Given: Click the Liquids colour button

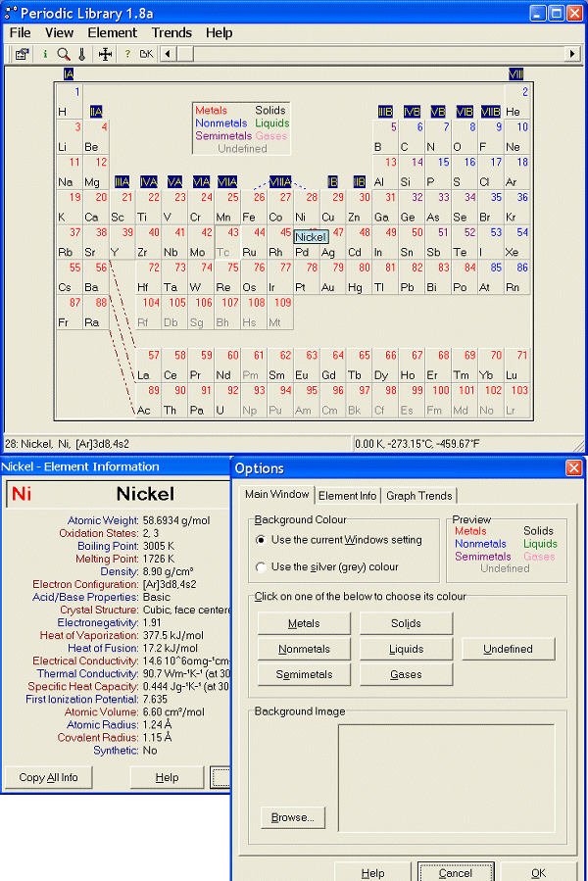Looking at the screenshot, I should pyautogui.click(x=406, y=649).
